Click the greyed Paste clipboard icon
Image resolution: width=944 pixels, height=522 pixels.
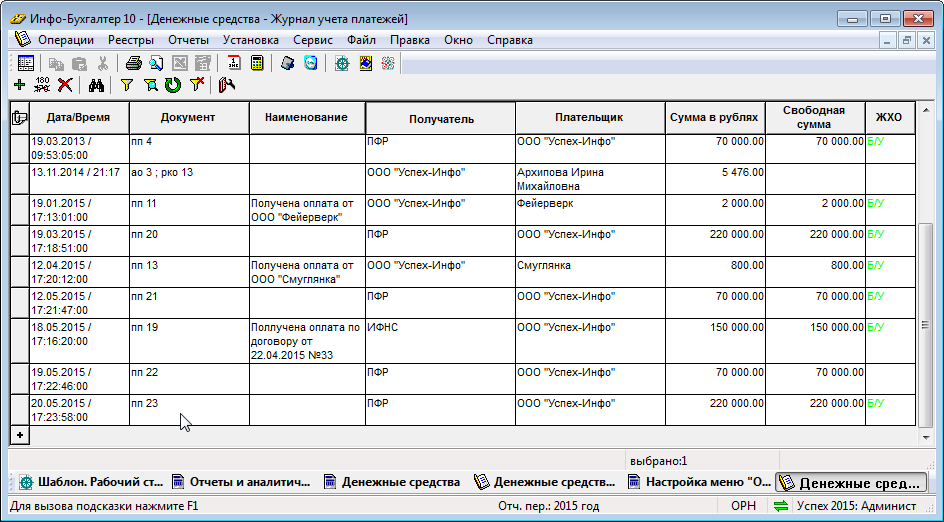[x=79, y=63]
